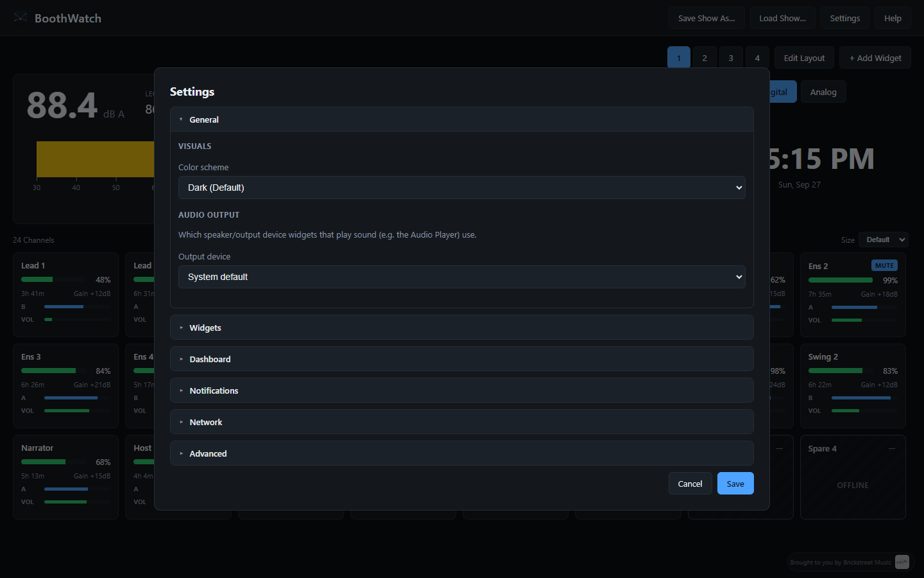
Task: Expand the Advanced settings section
Action: pyautogui.click(x=462, y=453)
